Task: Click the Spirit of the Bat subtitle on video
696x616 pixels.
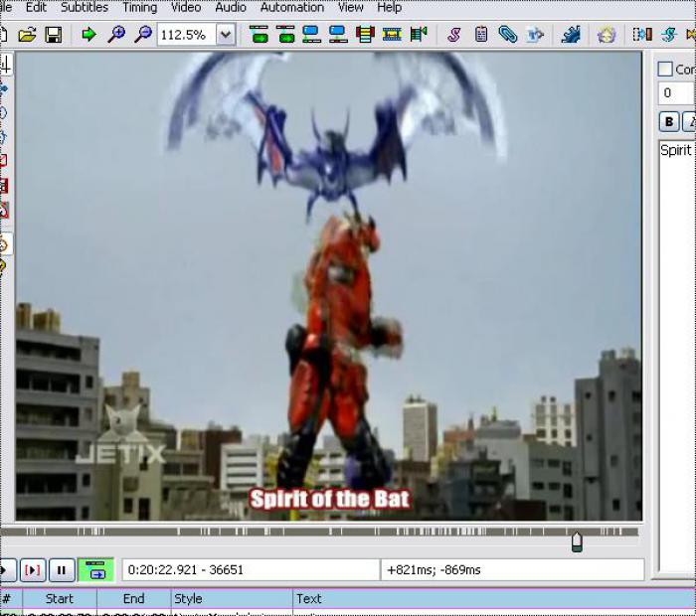Action: pos(329,499)
